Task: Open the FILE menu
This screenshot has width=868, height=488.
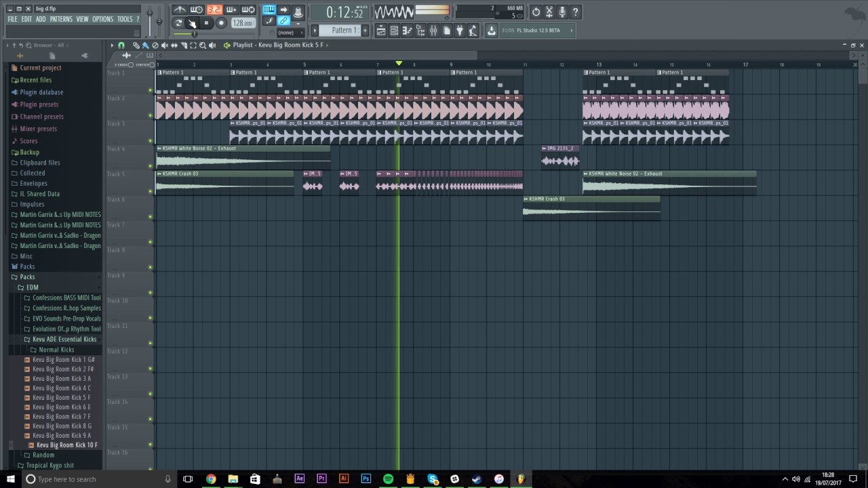Action: (13, 19)
